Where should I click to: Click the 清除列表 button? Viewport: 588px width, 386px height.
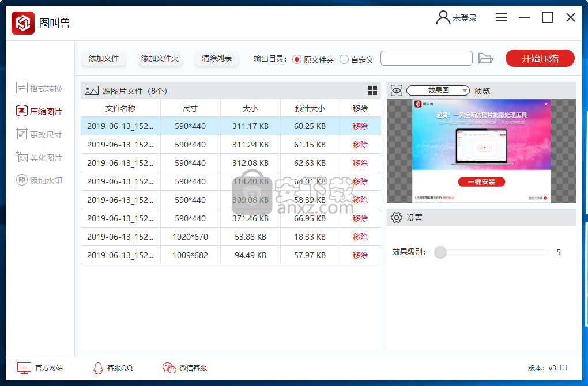pos(217,58)
